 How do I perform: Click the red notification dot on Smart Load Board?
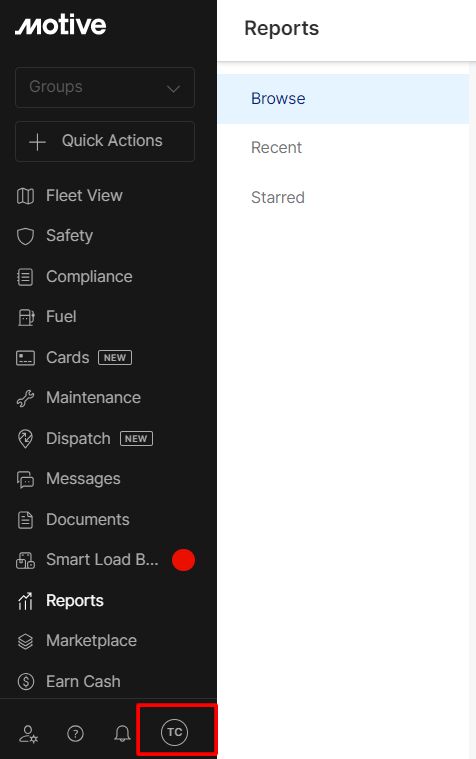[184, 560]
